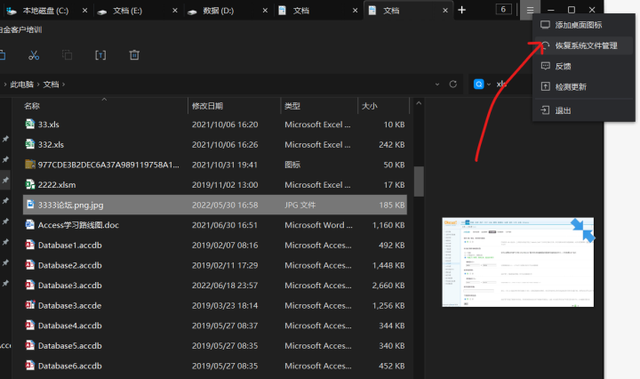Click the trash delete icon in toolbar
This screenshot has height=379, width=640.
134,55
